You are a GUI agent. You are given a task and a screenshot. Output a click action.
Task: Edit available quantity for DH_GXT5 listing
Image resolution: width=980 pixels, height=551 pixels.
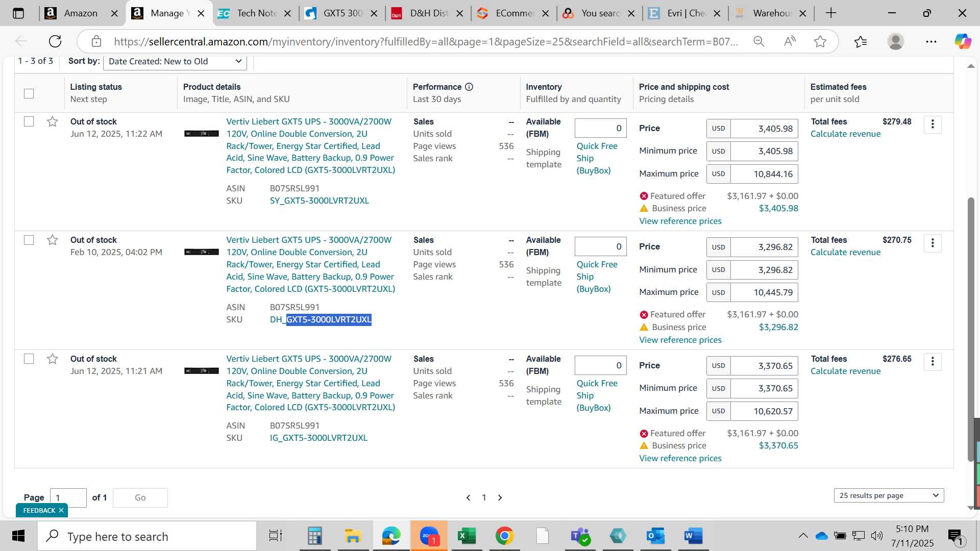pyautogui.click(x=600, y=247)
